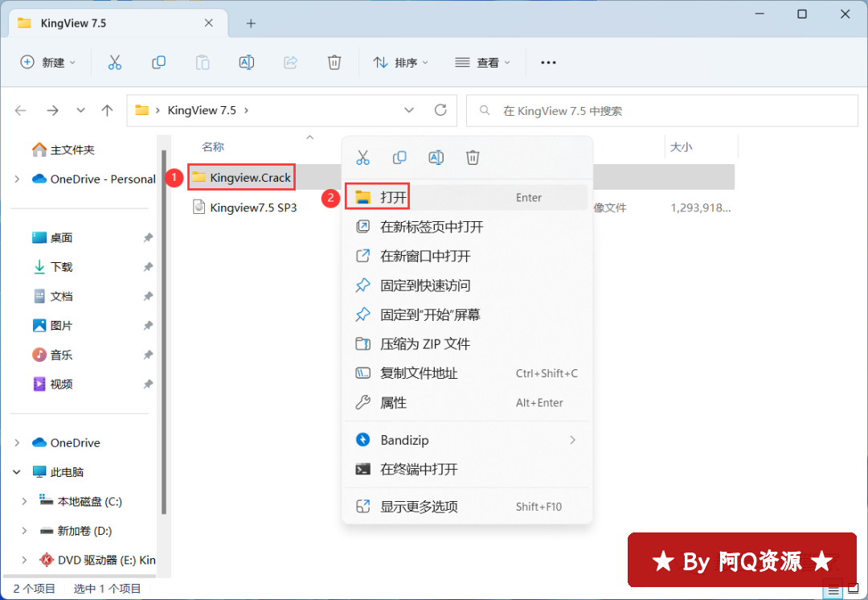Select 复制文件地址 in the context menu
This screenshot has width=868, height=600.
[x=466, y=373]
